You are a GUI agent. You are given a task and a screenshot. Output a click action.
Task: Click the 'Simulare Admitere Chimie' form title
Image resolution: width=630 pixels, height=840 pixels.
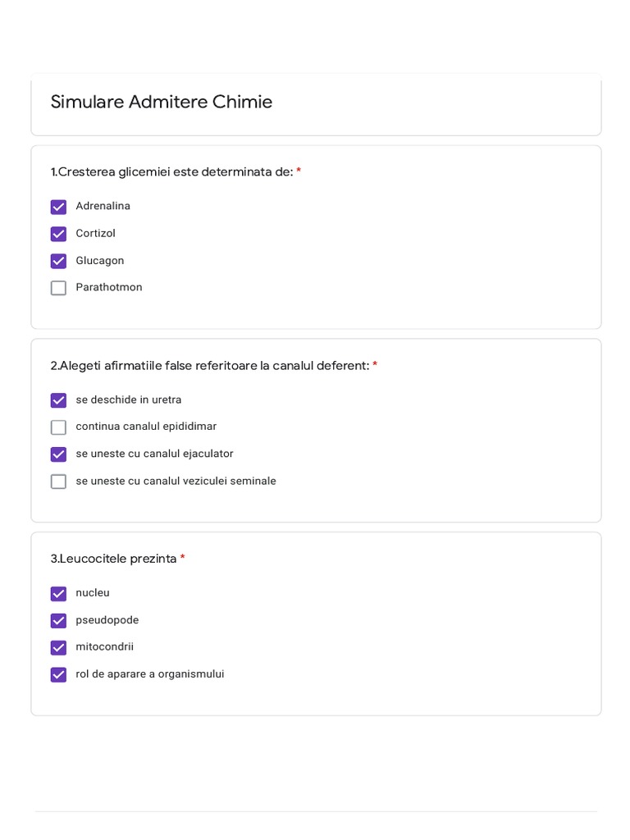pyautogui.click(x=162, y=103)
